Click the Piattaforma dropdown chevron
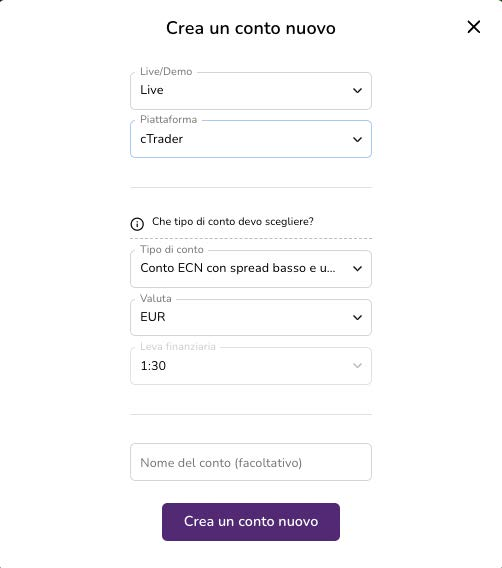 coord(357,139)
